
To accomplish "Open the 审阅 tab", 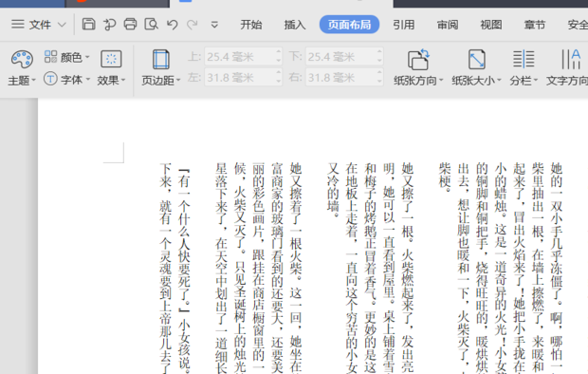I will pos(448,25).
